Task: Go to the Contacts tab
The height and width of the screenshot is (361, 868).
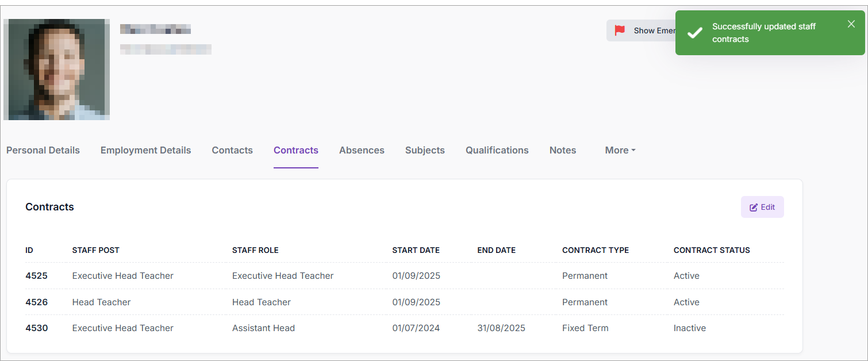Action: [x=232, y=150]
